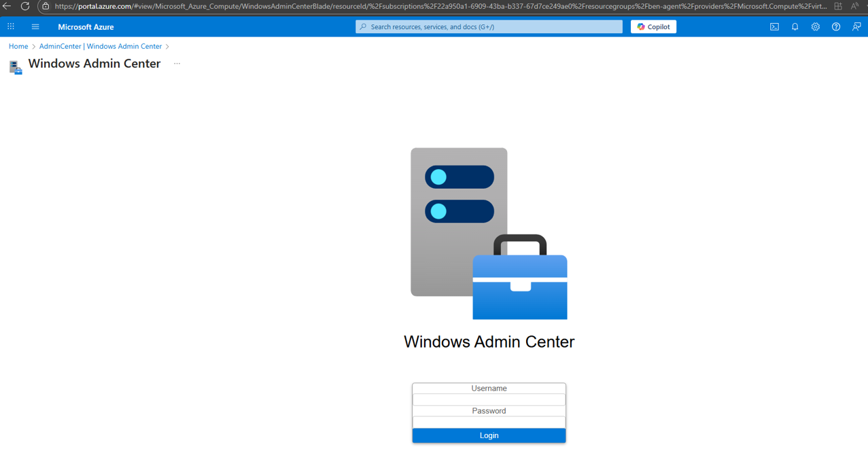Open the ellipsis menu beside page title

tap(177, 64)
